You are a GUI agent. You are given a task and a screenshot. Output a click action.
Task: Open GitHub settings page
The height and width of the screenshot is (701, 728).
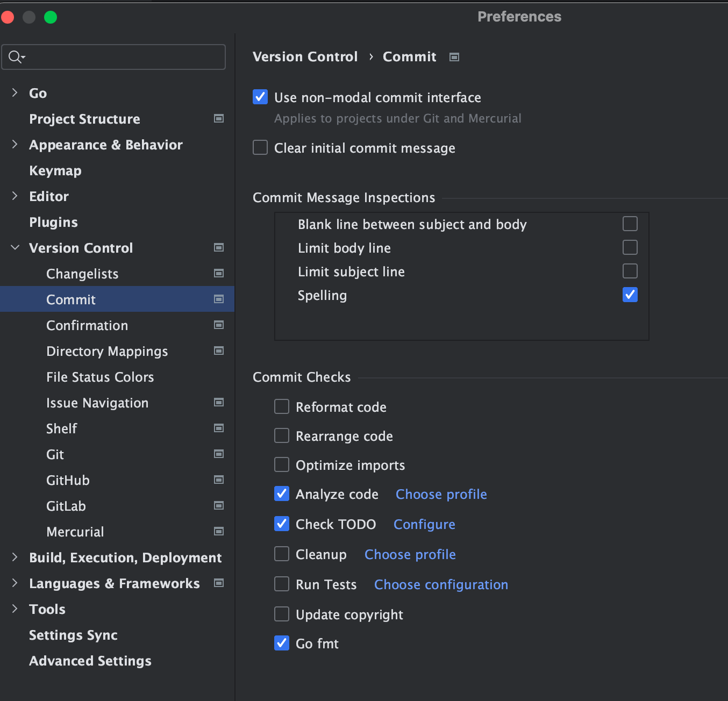[68, 480]
